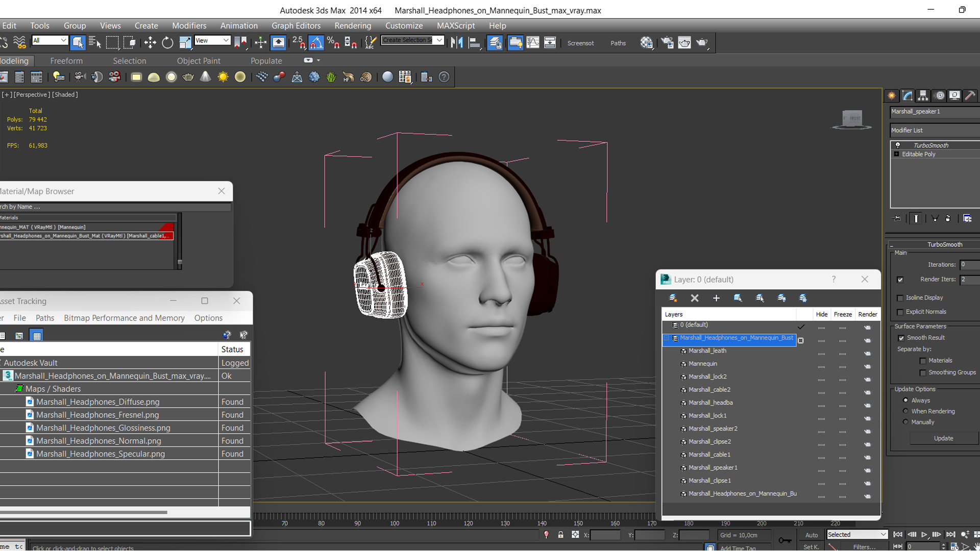Open the Create Selection Set dropdown
The image size is (980, 551).
pyautogui.click(x=412, y=40)
